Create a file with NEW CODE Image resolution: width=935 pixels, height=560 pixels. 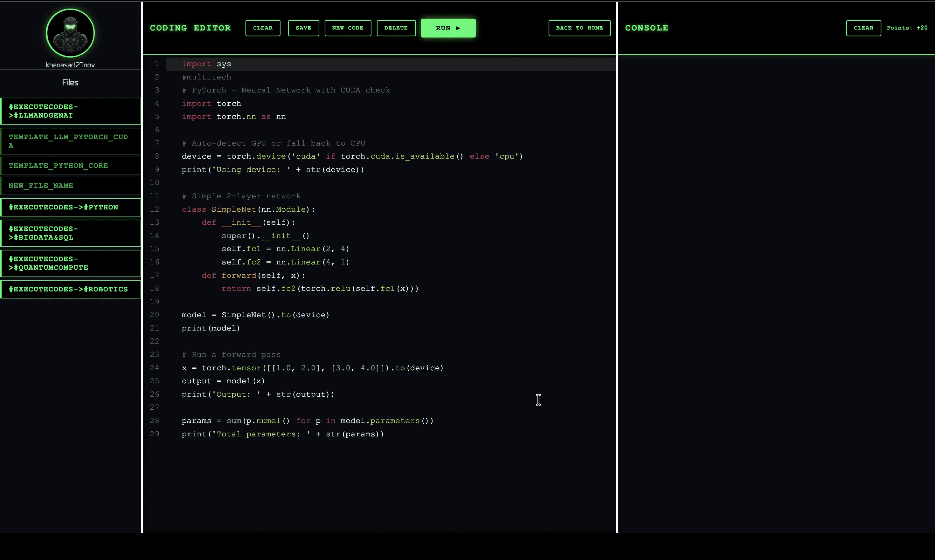[348, 28]
